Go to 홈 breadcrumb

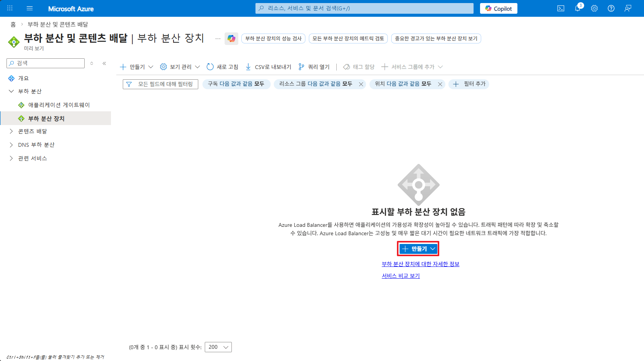[13, 24]
